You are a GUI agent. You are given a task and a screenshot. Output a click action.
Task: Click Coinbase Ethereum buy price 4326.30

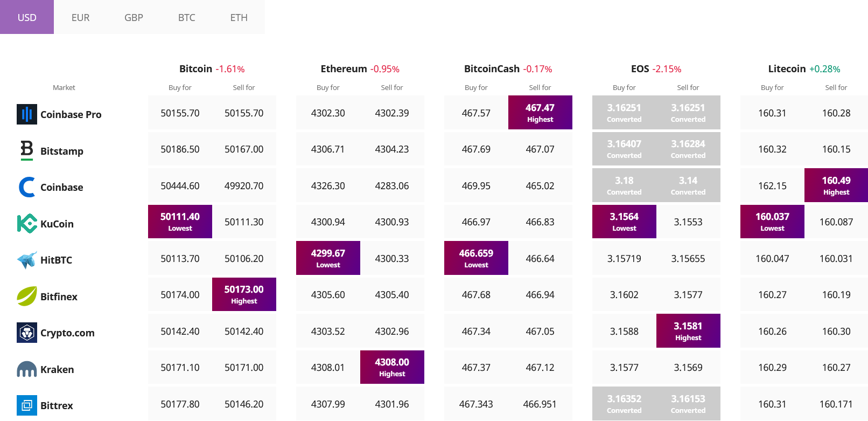click(328, 186)
